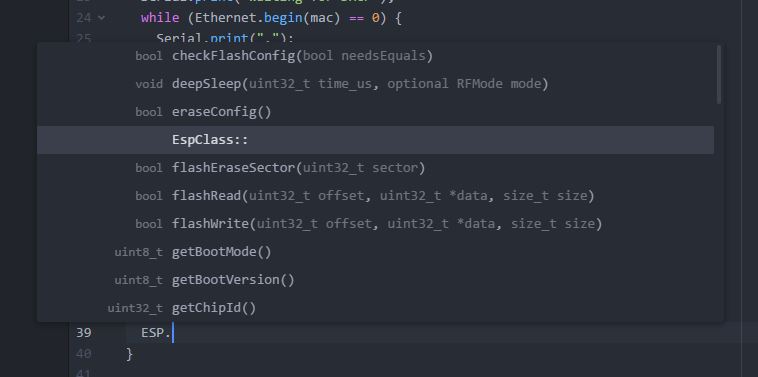The image size is (758, 377).
Task: Choose flashEraseSector from autocomplete
Action: [x=375, y=168]
